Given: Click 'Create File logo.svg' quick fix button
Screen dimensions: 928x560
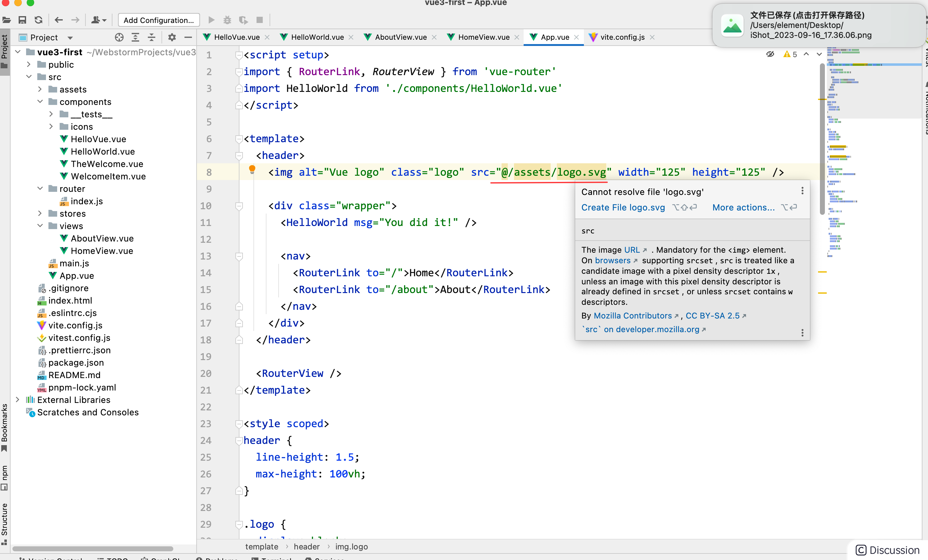Looking at the screenshot, I should tap(623, 207).
